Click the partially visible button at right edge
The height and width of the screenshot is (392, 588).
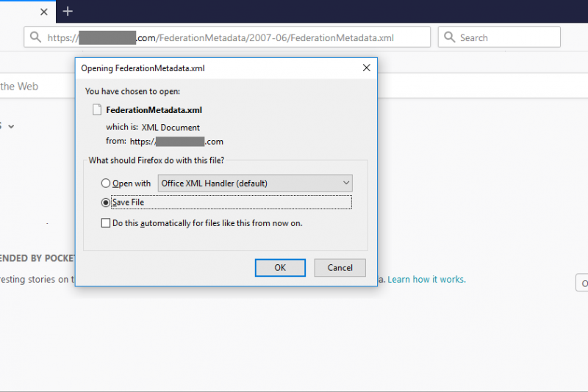(582, 283)
